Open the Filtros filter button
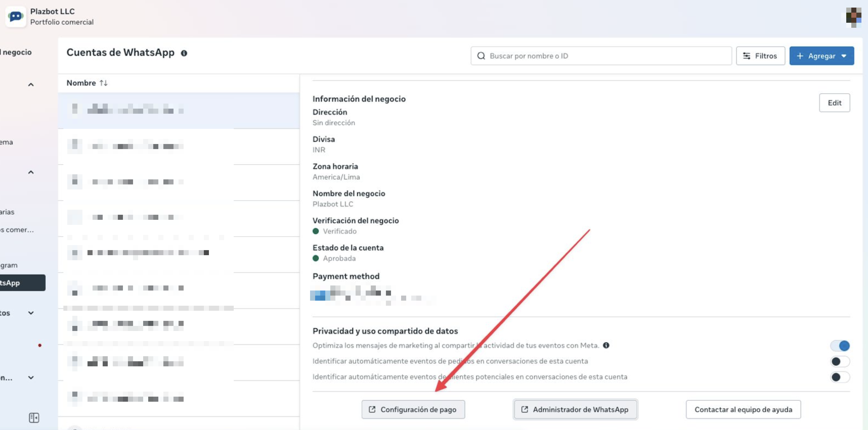Image resolution: width=868 pixels, height=430 pixels. [x=760, y=56]
